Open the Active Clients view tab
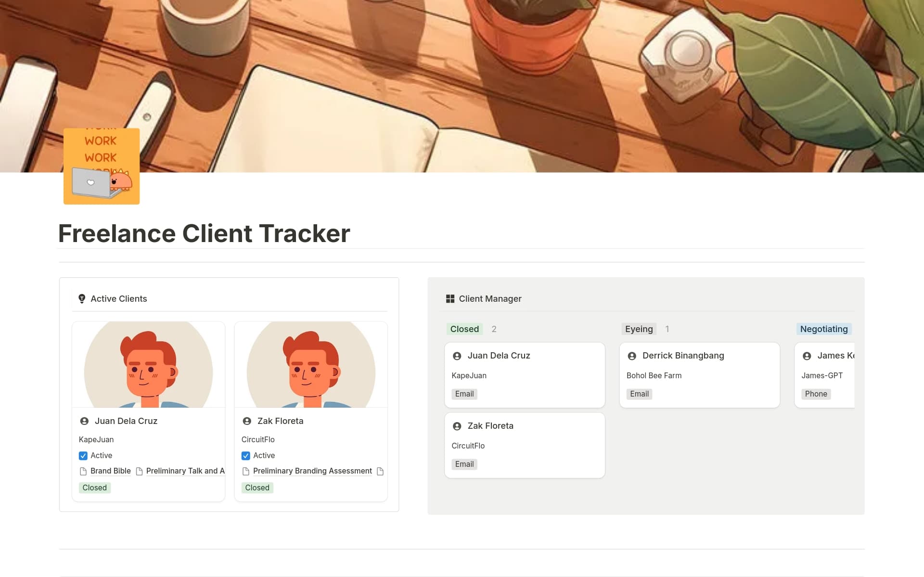The height and width of the screenshot is (577, 924). (118, 299)
